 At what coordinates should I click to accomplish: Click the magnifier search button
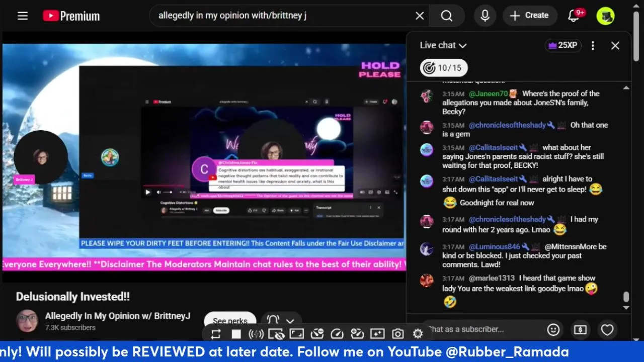pyautogui.click(x=447, y=16)
